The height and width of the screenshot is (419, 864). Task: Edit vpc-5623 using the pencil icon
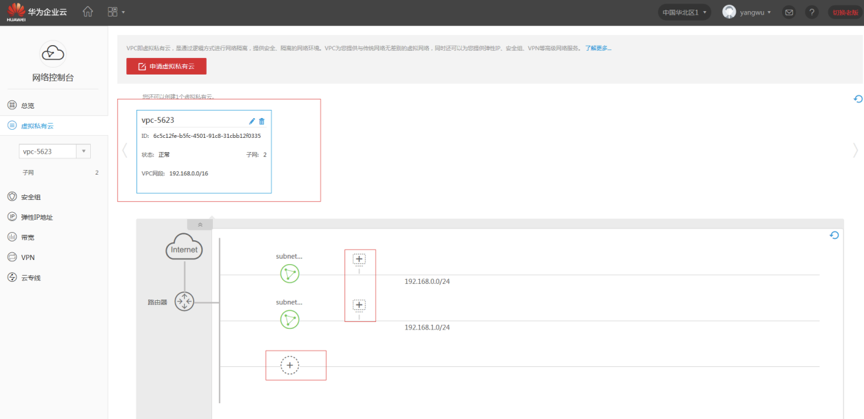click(x=252, y=121)
